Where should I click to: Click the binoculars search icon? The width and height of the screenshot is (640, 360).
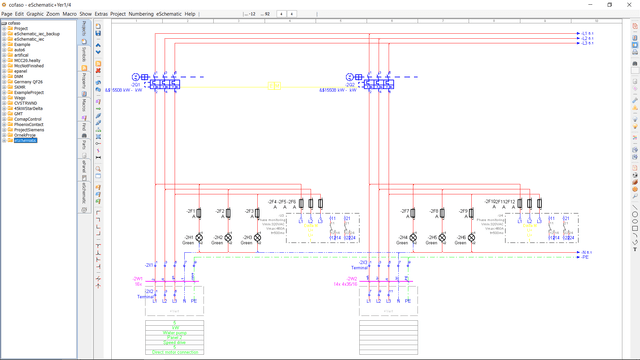(635, 64)
